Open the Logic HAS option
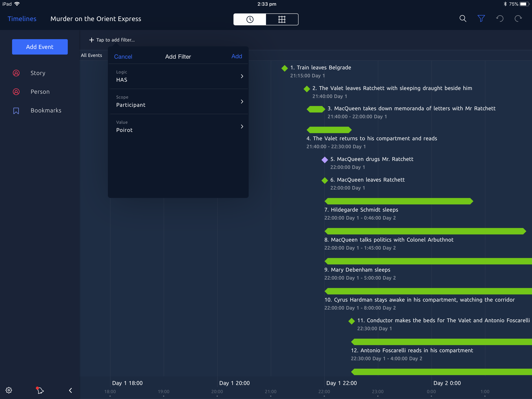This screenshot has width=532, height=399. 178,76
